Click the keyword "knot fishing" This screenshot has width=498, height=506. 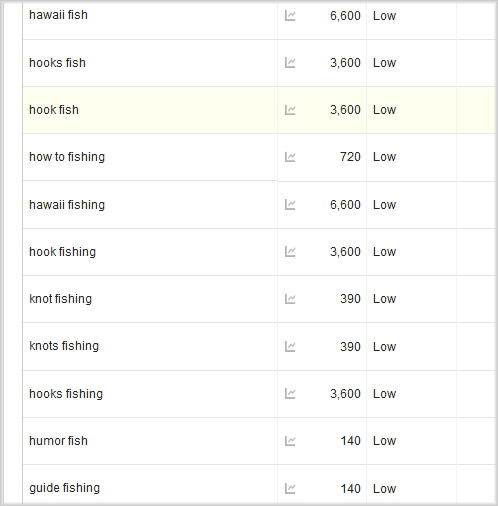pos(60,299)
